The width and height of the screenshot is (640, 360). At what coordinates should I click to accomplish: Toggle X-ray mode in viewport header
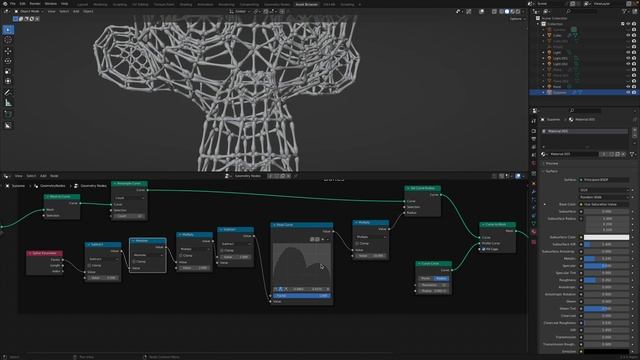pyautogui.click(x=494, y=11)
